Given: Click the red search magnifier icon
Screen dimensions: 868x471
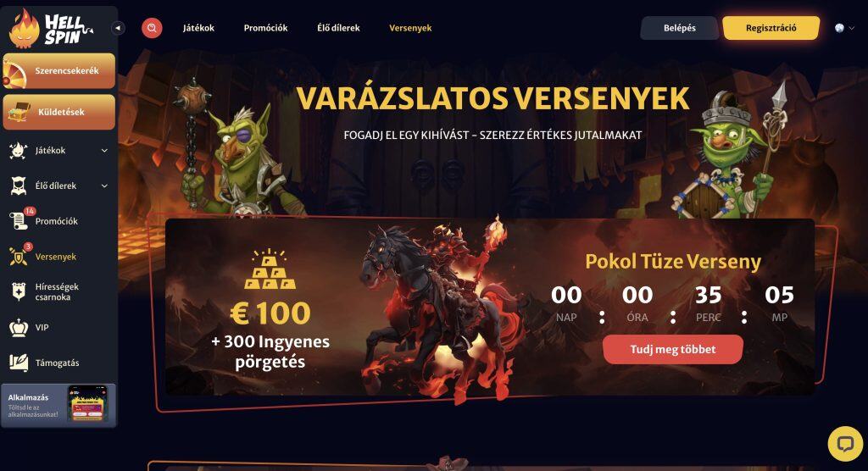Looking at the screenshot, I should pos(152,28).
